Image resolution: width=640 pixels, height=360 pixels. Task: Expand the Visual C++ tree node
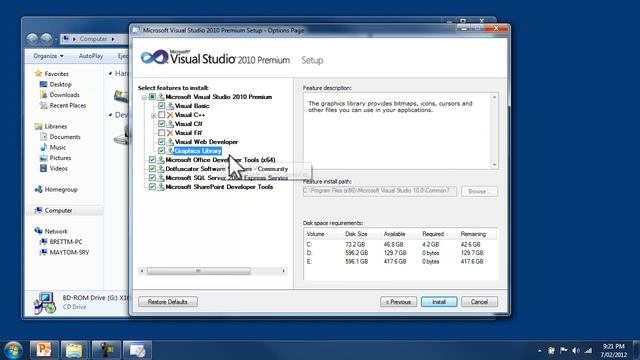pyautogui.click(x=153, y=115)
